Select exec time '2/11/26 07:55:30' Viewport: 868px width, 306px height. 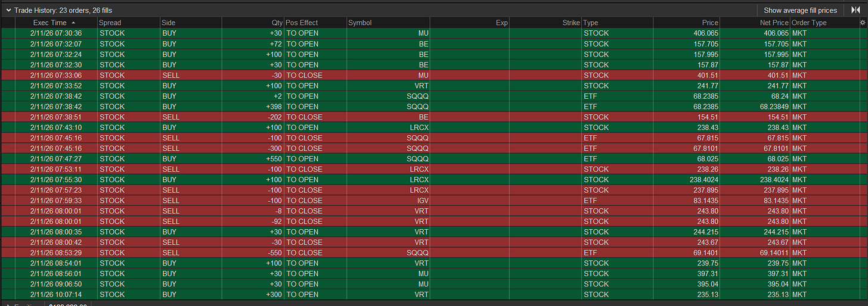(55, 179)
